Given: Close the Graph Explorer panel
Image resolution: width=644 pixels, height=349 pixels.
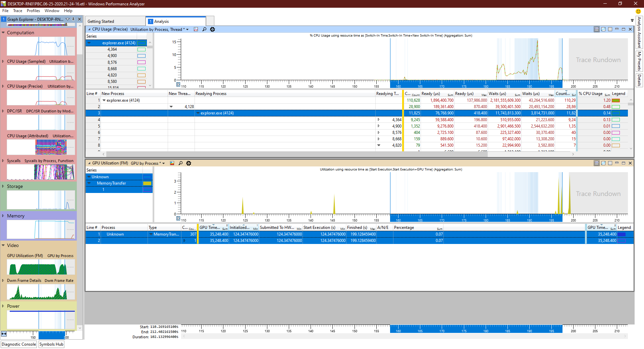Looking at the screenshot, I should pyautogui.click(x=79, y=19).
